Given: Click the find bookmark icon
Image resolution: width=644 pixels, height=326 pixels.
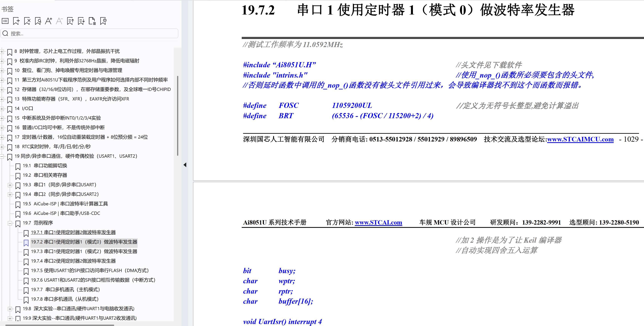Looking at the screenshot, I should click(x=38, y=21).
